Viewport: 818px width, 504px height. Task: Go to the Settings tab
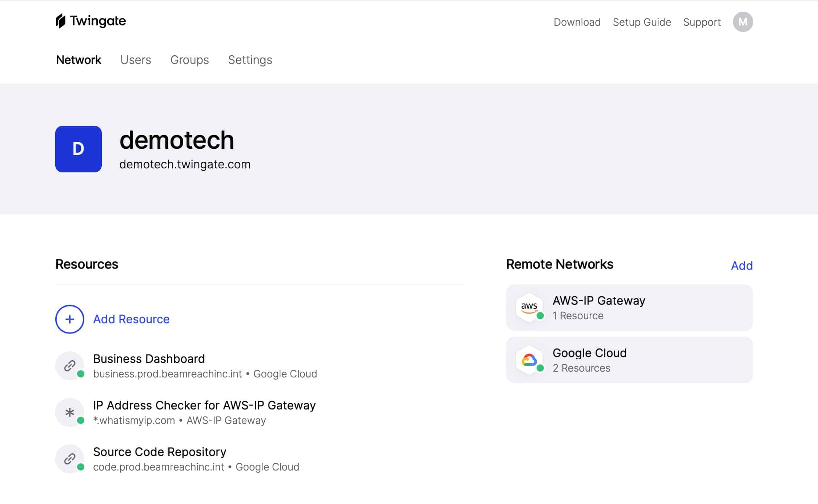tap(250, 60)
